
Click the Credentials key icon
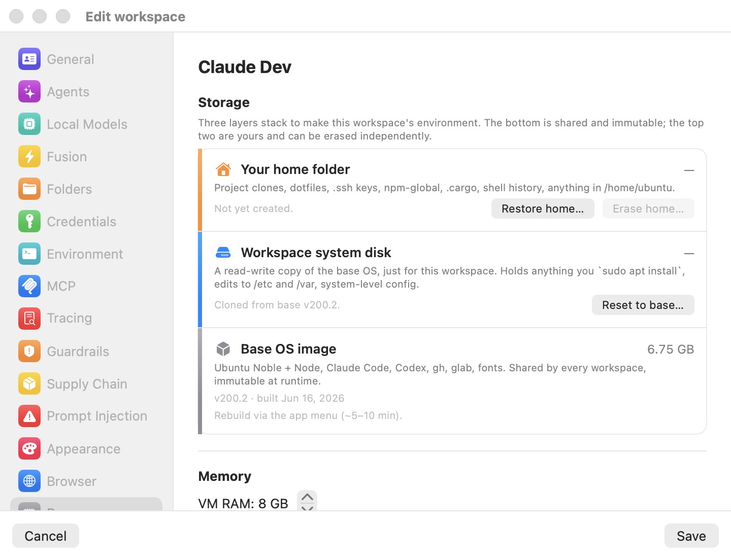(x=29, y=221)
